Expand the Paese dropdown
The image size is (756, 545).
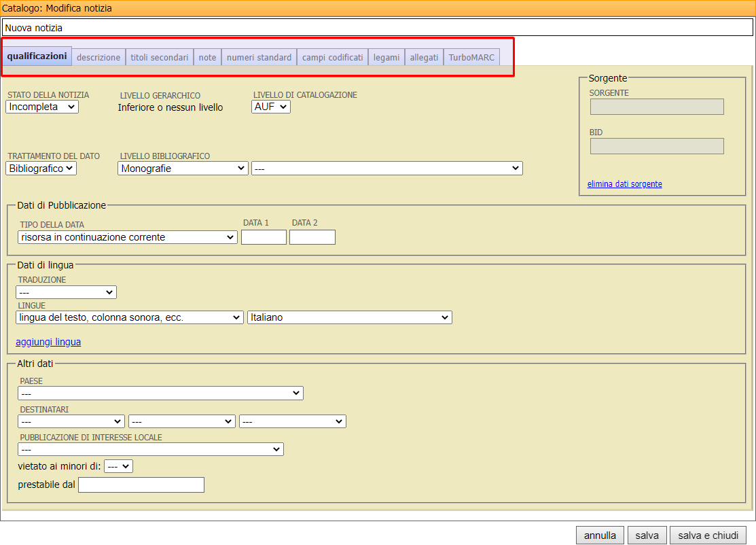coord(160,393)
